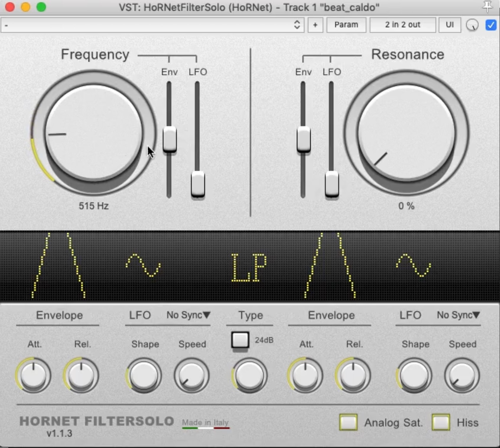Click the Made in Italy label
Viewport: 500px width, 448px height.
[205, 423]
